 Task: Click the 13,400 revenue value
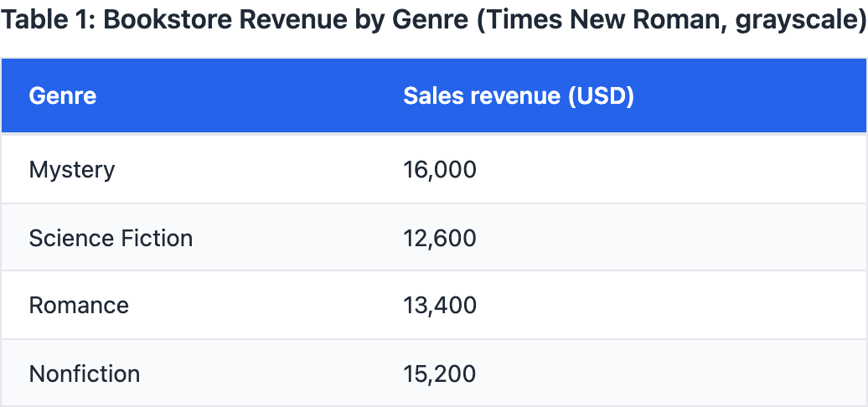click(x=440, y=306)
